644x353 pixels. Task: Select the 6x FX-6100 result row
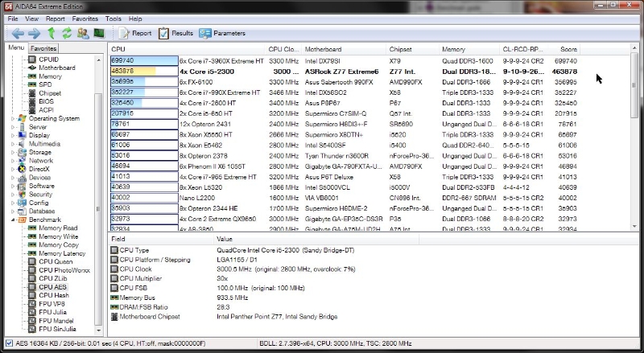[344, 82]
